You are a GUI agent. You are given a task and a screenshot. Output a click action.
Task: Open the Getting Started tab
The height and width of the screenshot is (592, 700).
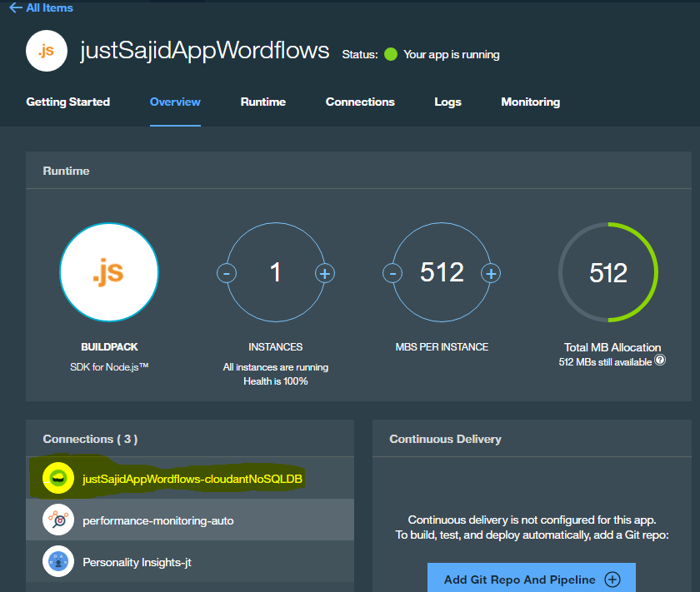(67, 102)
